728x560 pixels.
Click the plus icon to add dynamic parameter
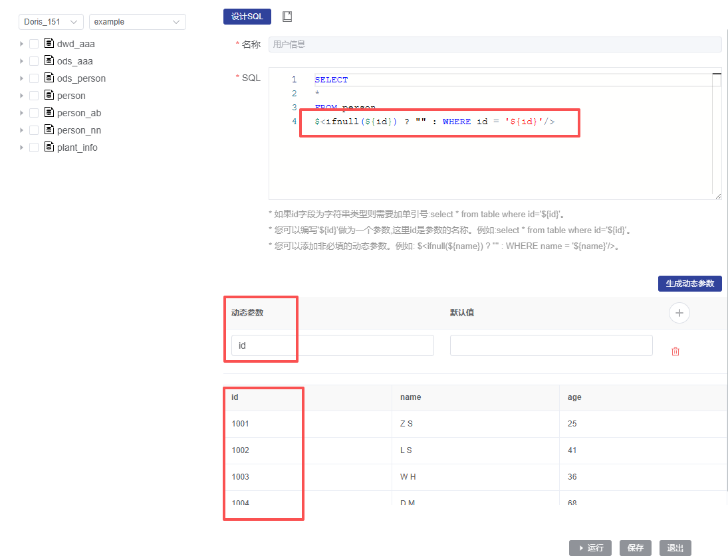(x=679, y=313)
